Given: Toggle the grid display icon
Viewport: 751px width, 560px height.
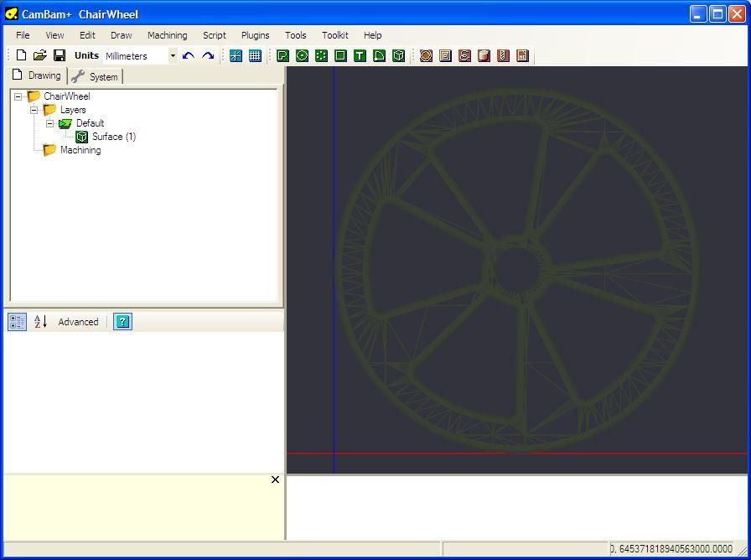Looking at the screenshot, I should click(256, 55).
